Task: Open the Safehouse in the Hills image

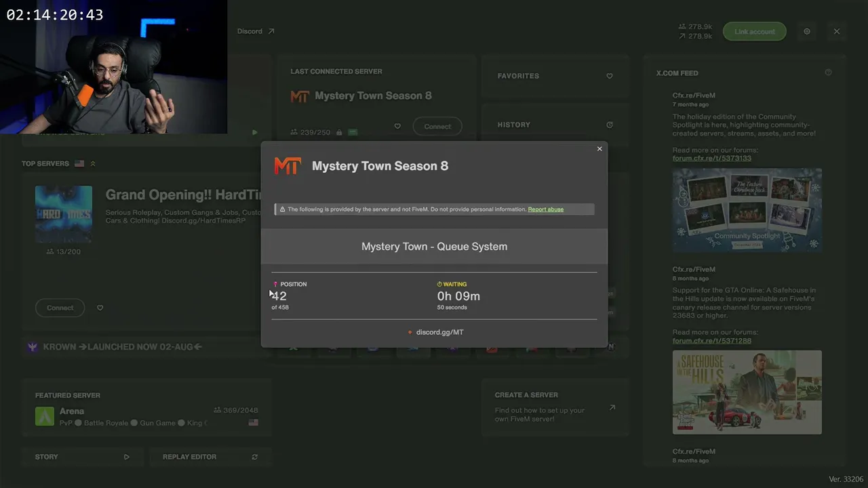Action: tap(747, 392)
